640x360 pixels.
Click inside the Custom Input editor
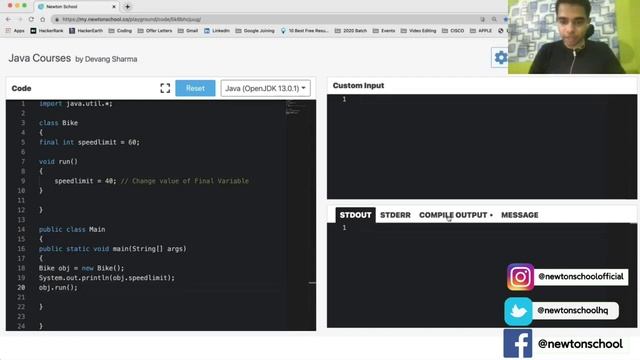point(482,147)
